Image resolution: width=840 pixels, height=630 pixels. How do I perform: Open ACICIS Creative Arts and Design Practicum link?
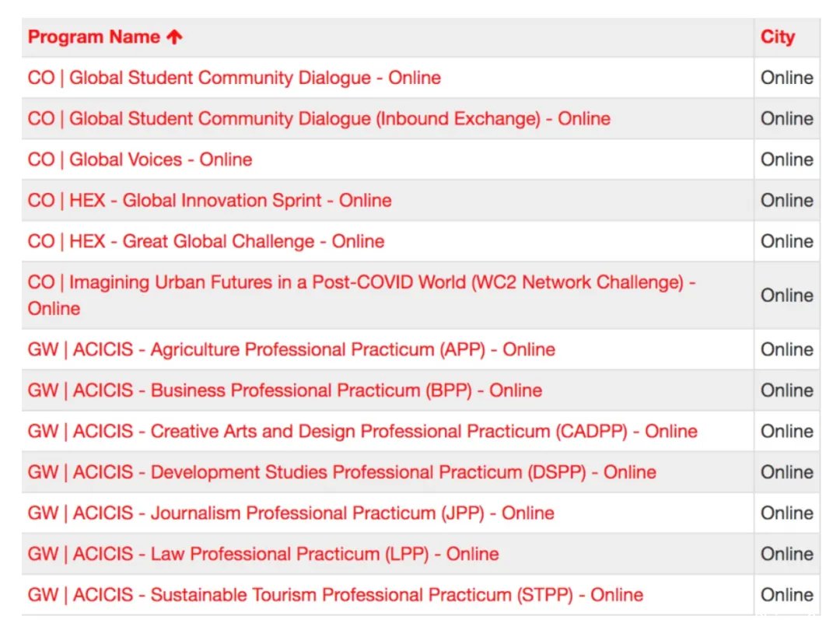[x=362, y=431]
